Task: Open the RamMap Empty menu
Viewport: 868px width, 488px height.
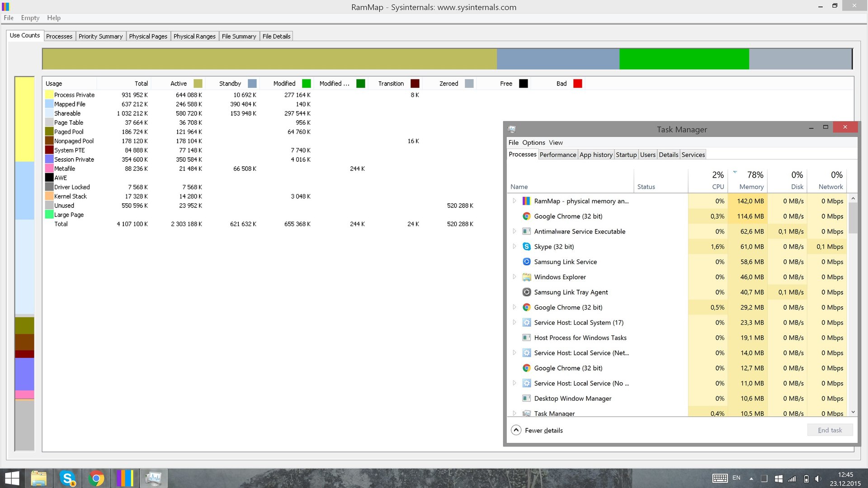Action: 30,18
